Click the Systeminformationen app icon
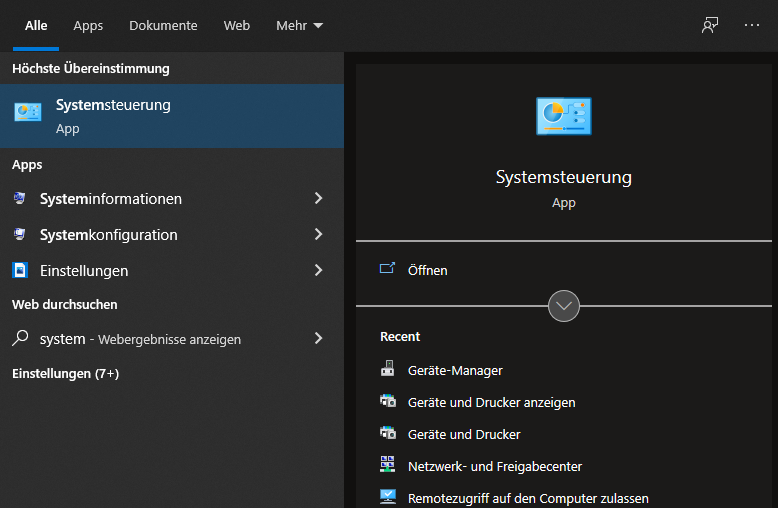 click(x=20, y=199)
